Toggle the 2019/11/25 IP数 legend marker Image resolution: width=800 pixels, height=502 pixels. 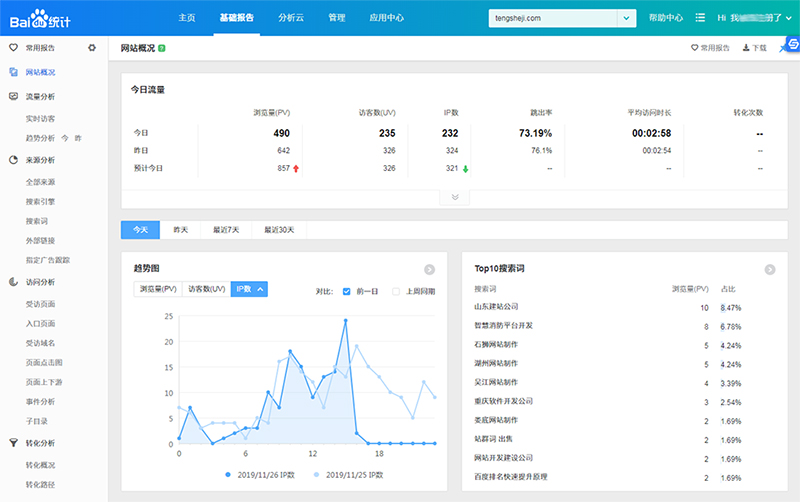(316, 475)
